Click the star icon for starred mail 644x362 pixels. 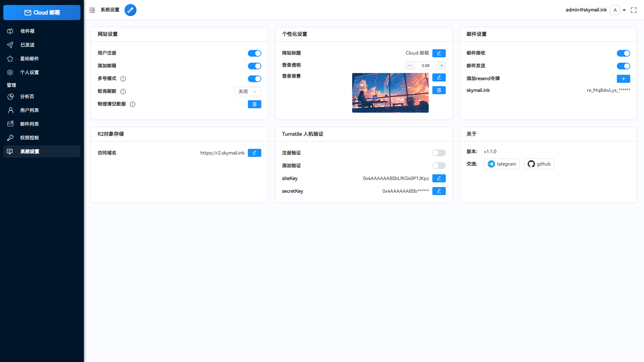pyautogui.click(x=10, y=58)
